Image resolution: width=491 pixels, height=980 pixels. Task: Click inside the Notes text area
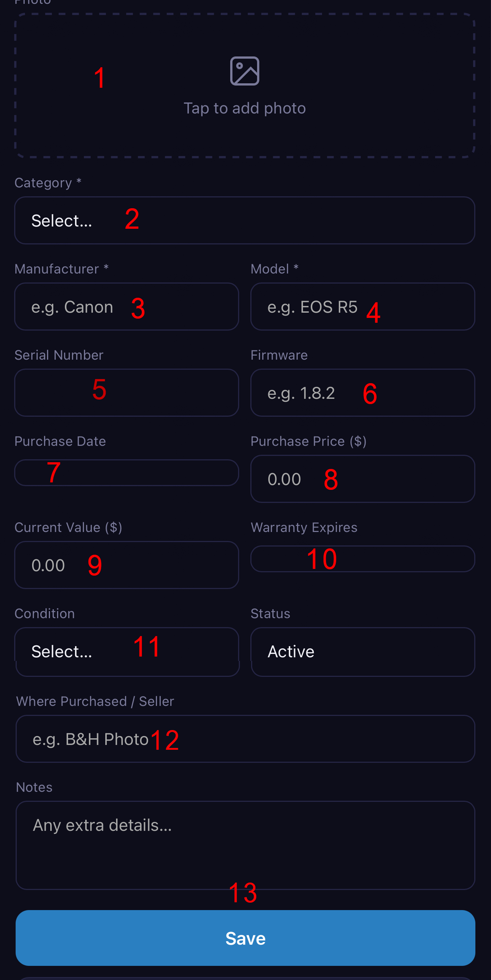(x=245, y=845)
